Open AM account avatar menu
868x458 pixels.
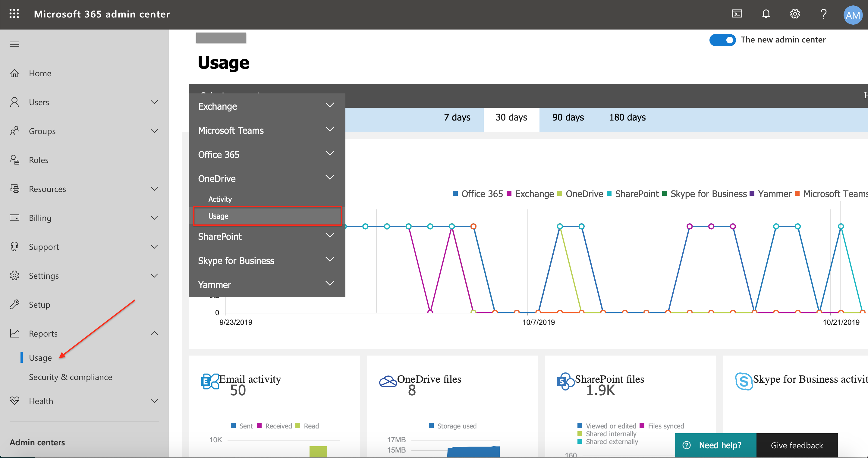pyautogui.click(x=853, y=15)
